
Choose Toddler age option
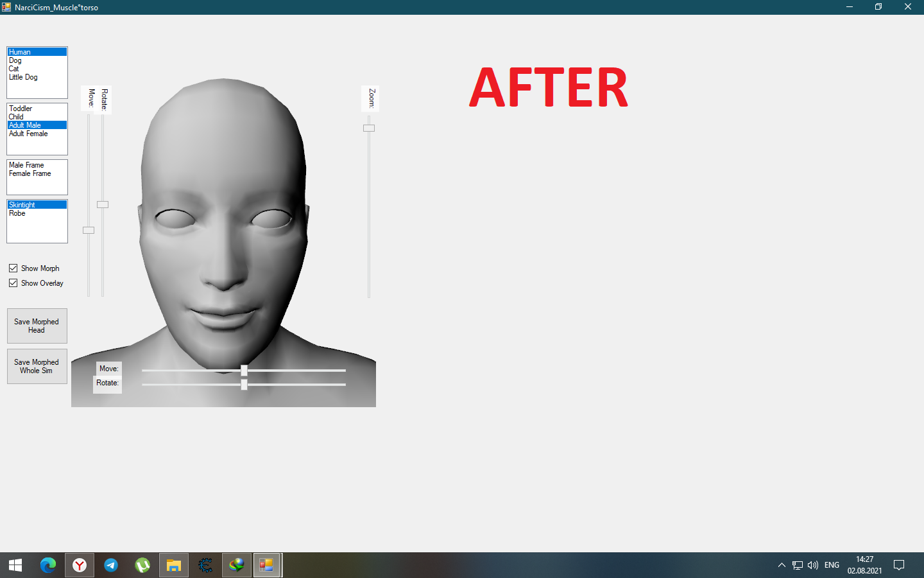point(37,109)
